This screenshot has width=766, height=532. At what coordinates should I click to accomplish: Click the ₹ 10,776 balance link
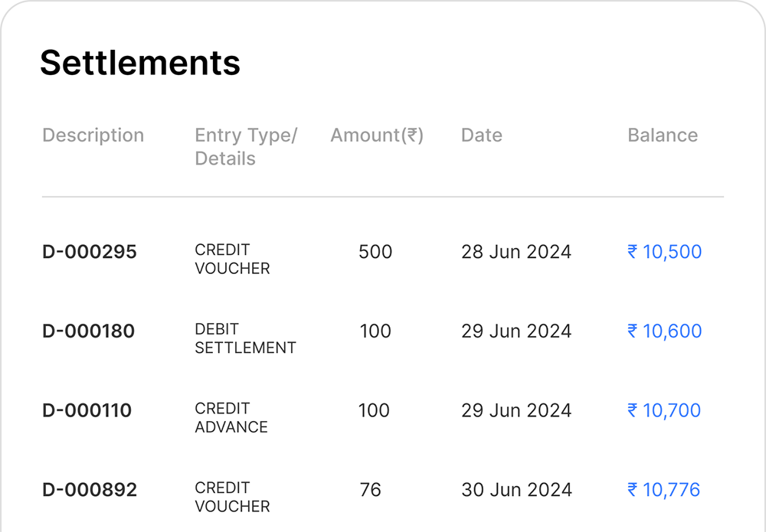[663, 490]
